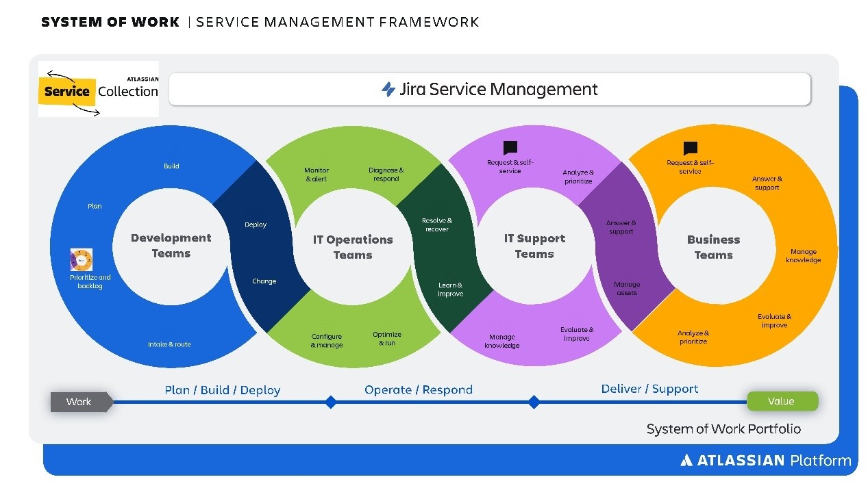The height and width of the screenshot is (488, 868).
Task: Click the Service Collection logo
Action: point(99,90)
